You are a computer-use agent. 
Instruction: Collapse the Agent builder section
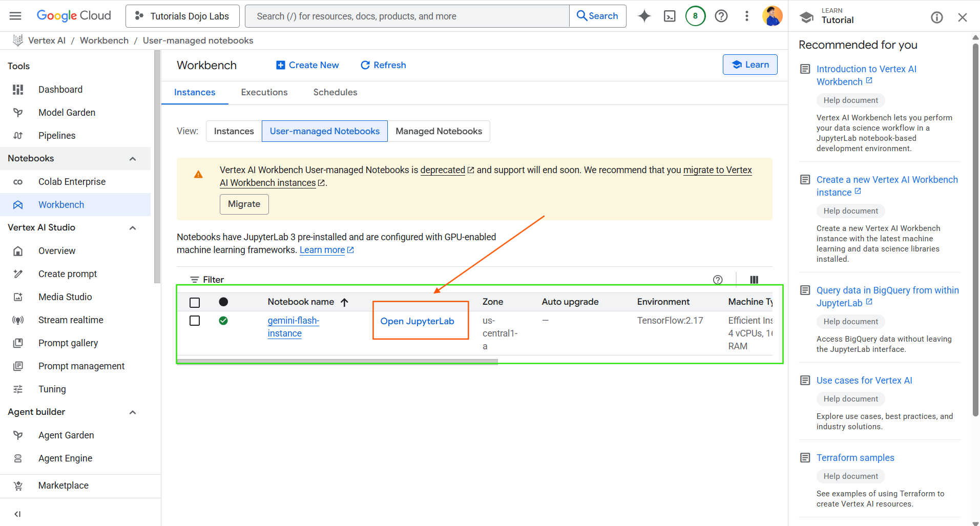click(x=133, y=412)
